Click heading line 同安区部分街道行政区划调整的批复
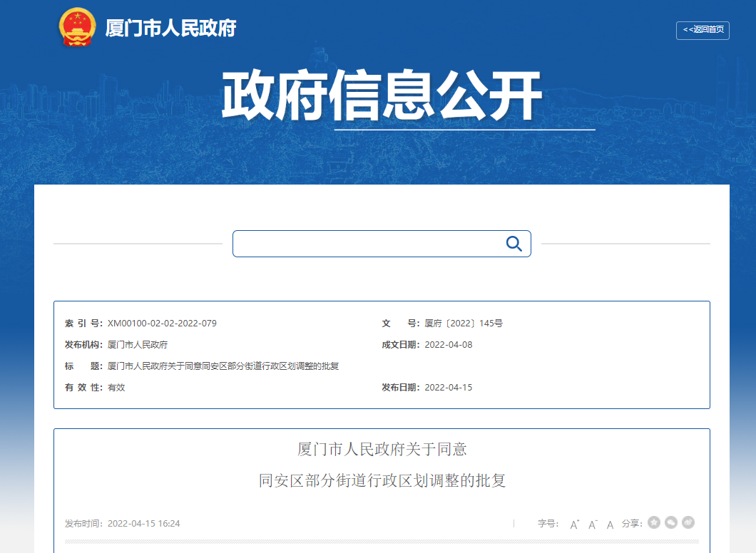 pos(382,480)
